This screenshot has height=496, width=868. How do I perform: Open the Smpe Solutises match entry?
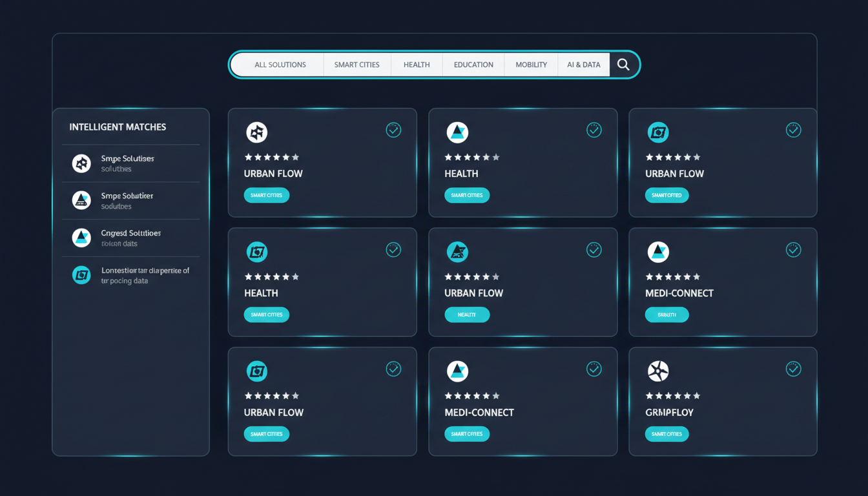130,163
